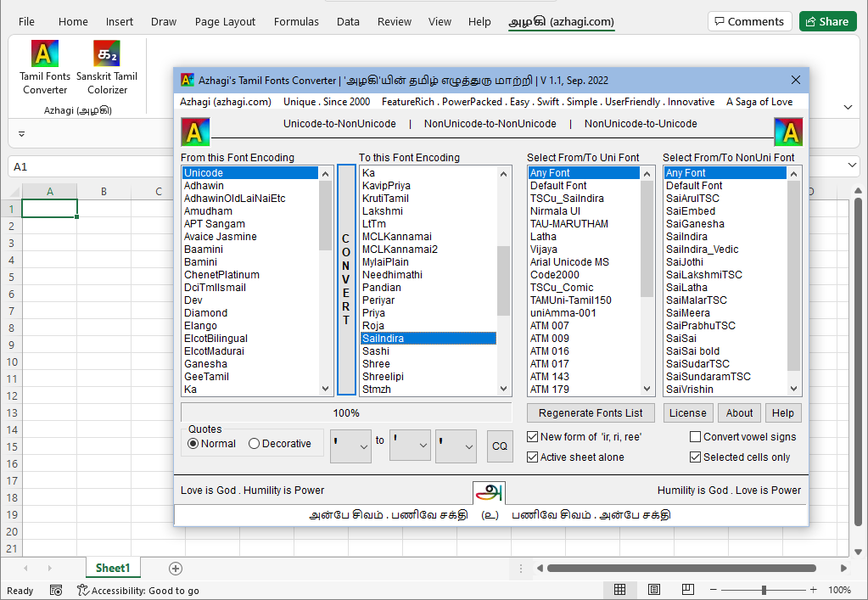Zoom in with the plus icon
Image resolution: width=868 pixels, height=600 pixels.
click(813, 590)
